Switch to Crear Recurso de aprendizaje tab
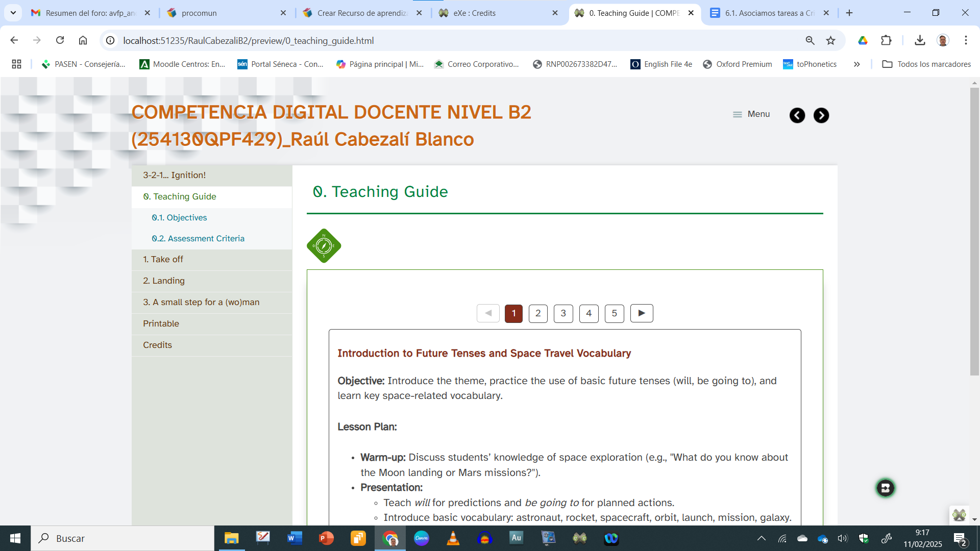 (356, 13)
